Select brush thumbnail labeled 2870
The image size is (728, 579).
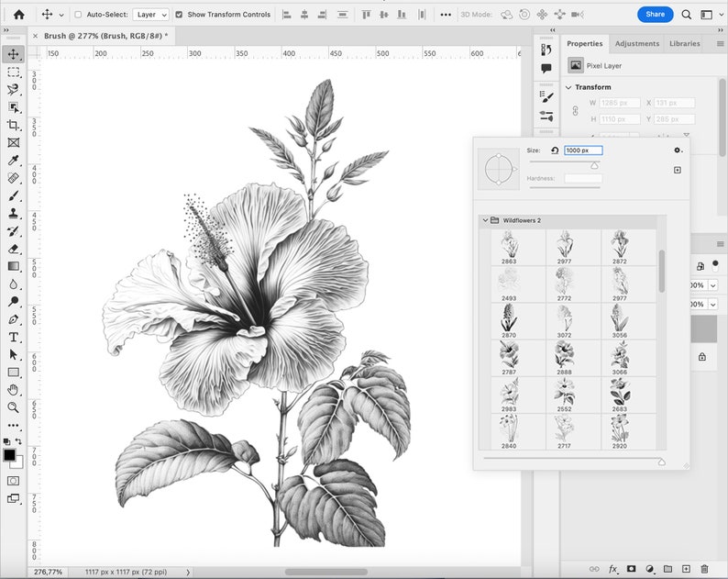509,320
